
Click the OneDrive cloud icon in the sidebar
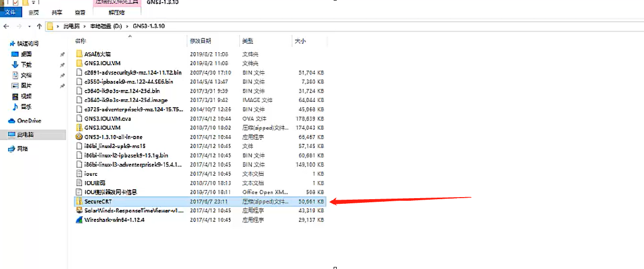pyautogui.click(x=12, y=121)
